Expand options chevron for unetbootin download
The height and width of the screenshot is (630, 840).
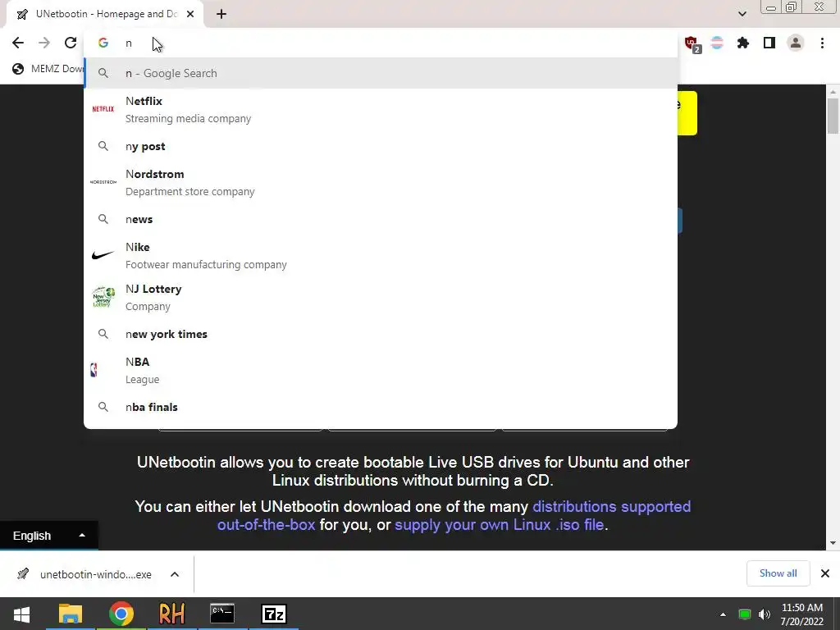pyautogui.click(x=175, y=574)
